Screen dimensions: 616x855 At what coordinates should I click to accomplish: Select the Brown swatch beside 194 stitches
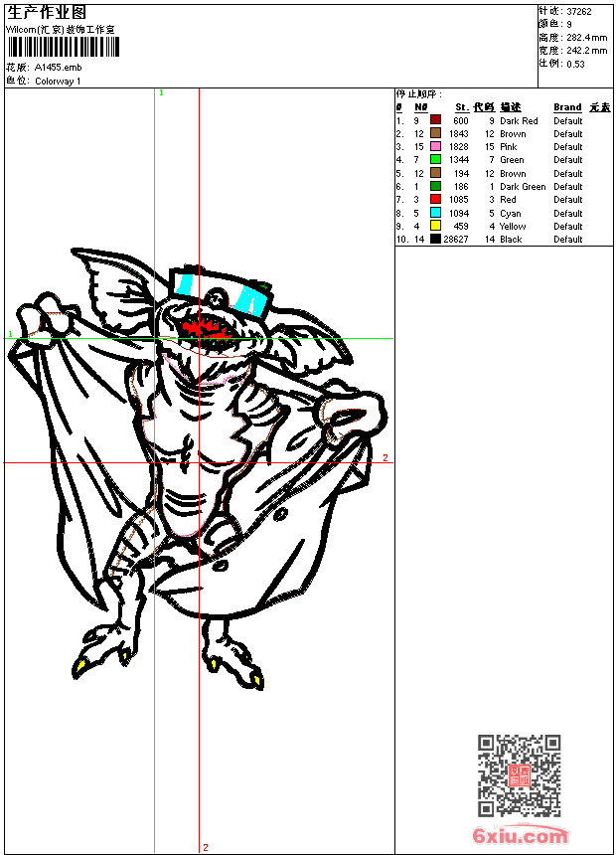(435, 173)
